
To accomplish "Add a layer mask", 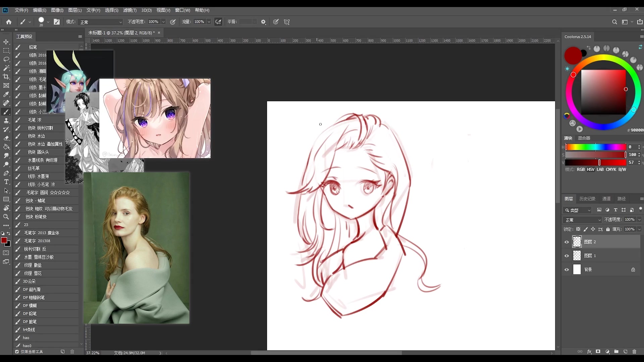I will click(598, 352).
